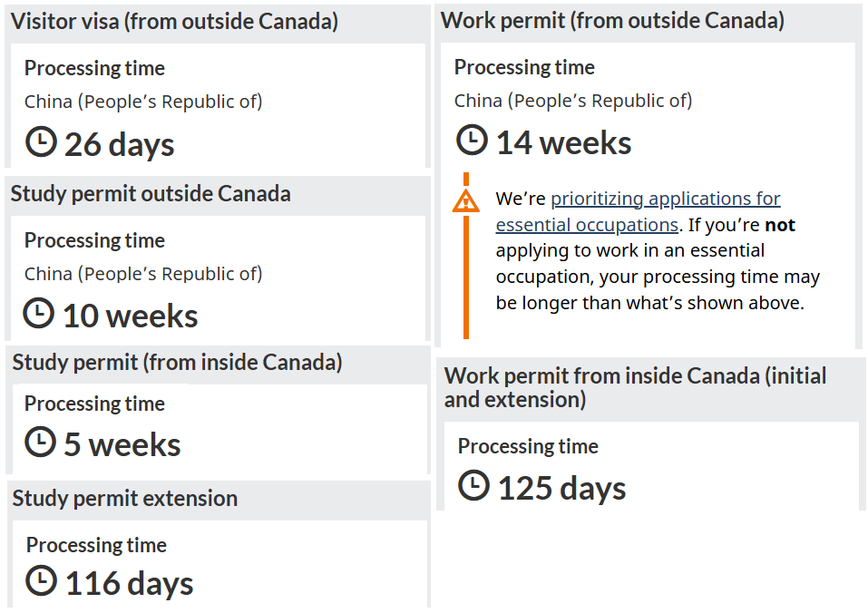This screenshot has width=868, height=613.
Task: Select the Study permit extension heading
Action: tap(125, 498)
